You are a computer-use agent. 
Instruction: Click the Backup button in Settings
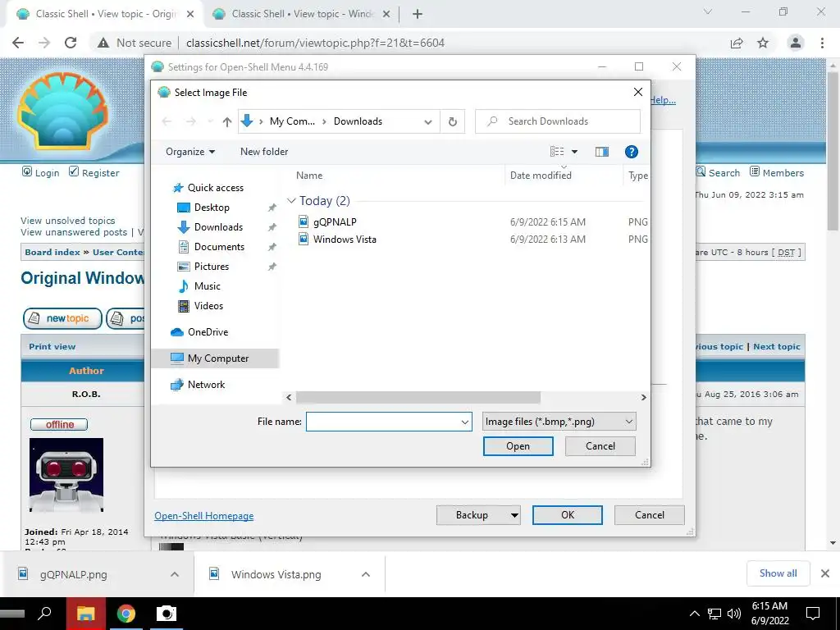click(472, 515)
